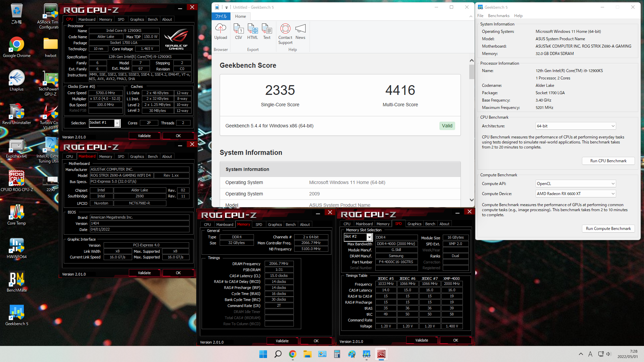
Task: Open File Explorer from taskbar
Action: (307, 354)
